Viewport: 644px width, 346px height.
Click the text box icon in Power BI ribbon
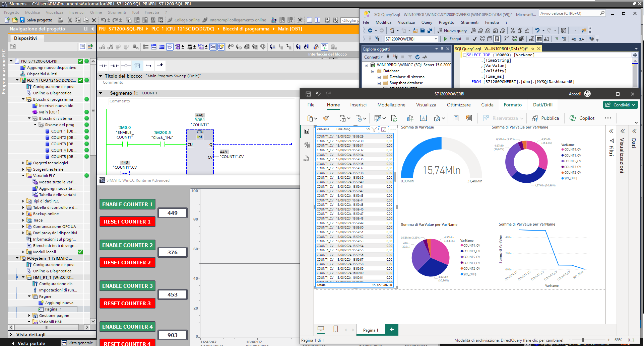click(424, 118)
